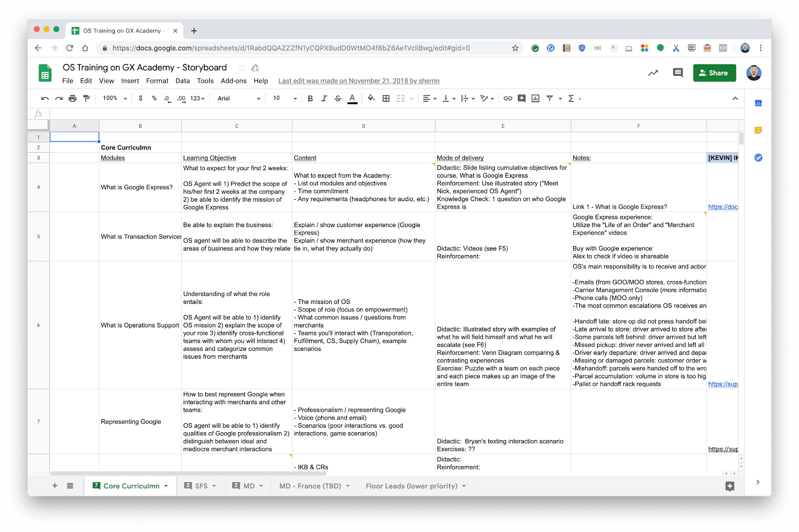Open Google Keep in the side panel
The width and height of the screenshot is (799, 532).
758,130
